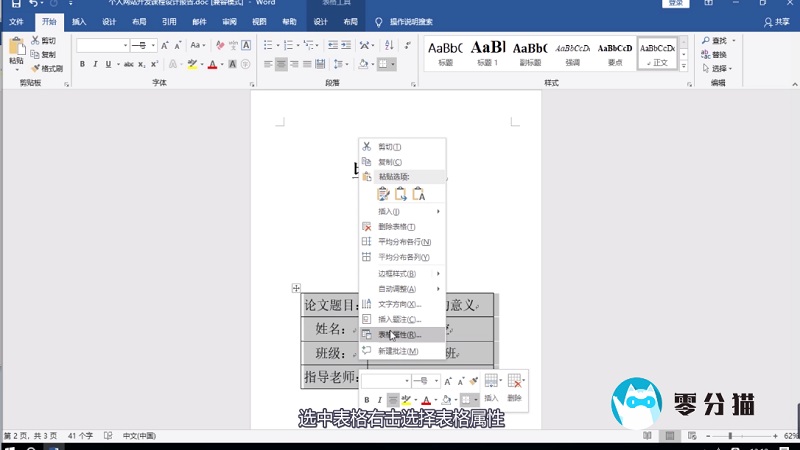The image size is (800, 450).
Task: Select the Format Painter (格式刷) tool
Action: click(x=47, y=68)
